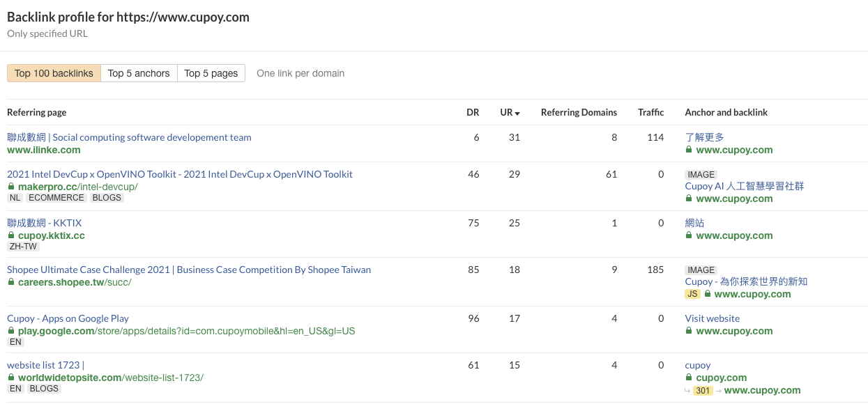Click the yellow JS tag
This screenshot has height=404, width=868.
click(x=693, y=294)
